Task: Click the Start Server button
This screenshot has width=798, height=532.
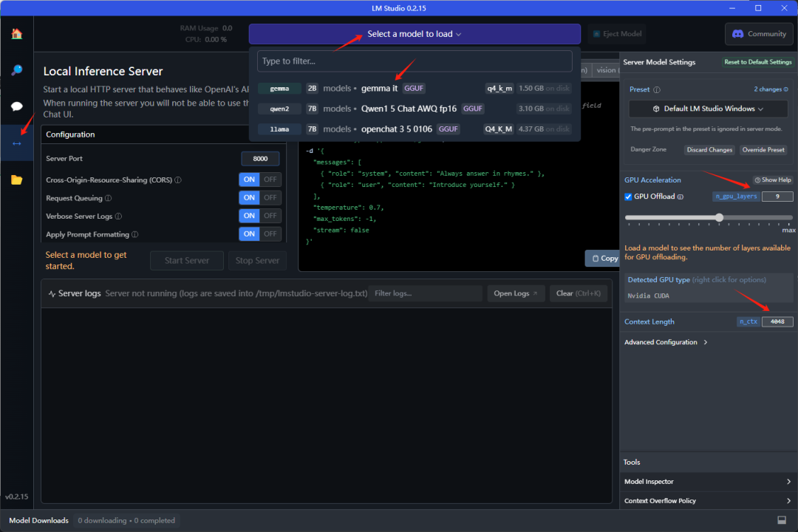Action: 187,261
